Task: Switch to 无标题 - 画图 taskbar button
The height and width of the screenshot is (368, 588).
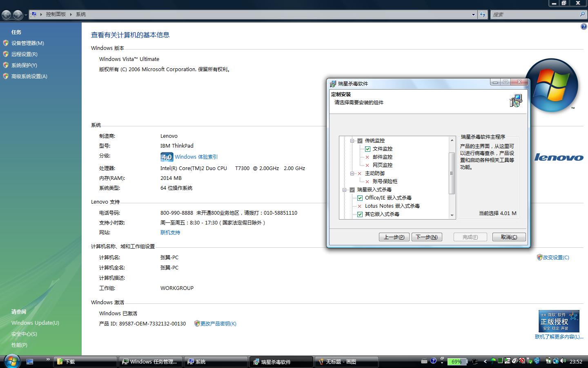Action: pyautogui.click(x=347, y=361)
